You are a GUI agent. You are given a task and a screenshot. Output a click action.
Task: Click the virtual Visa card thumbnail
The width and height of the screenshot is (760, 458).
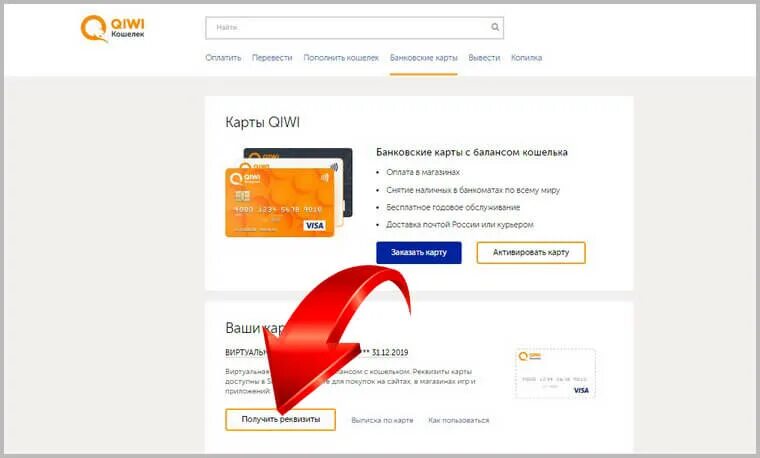point(555,374)
